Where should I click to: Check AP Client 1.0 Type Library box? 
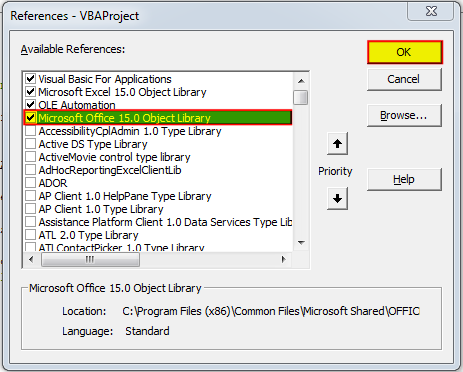point(30,209)
